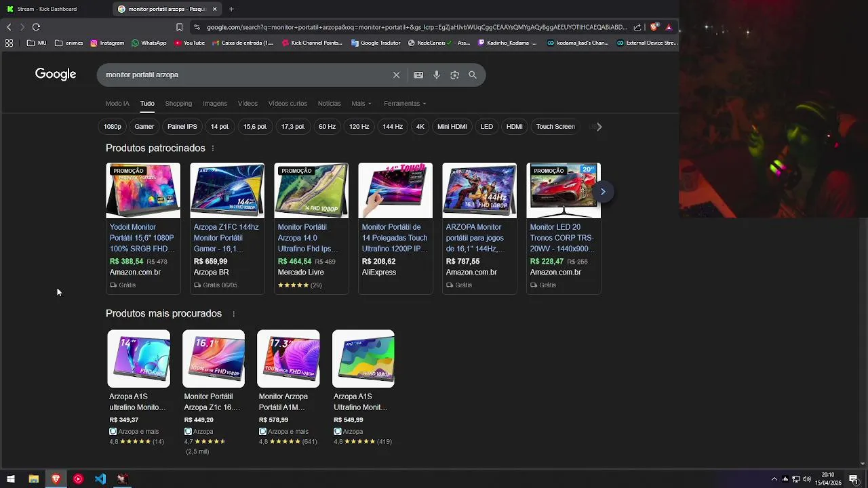Open the Google Tradutor bookmark
Image resolution: width=868 pixels, height=488 pixels.
tap(376, 43)
